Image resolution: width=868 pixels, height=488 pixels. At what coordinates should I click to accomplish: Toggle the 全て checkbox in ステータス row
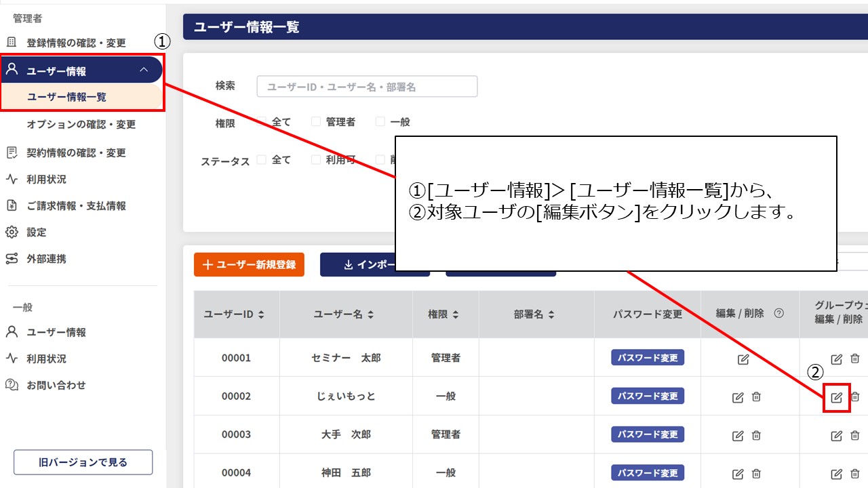tap(262, 160)
